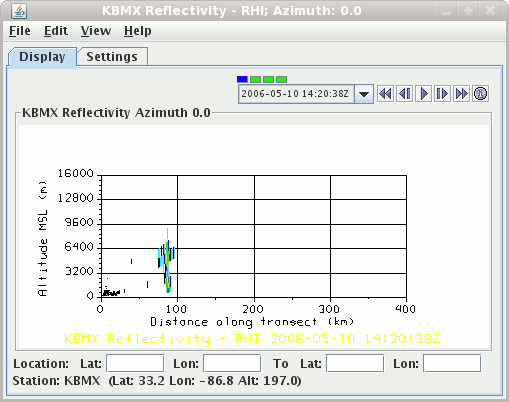Start the animation playback
Image resolution: width=509 pixels, height=402 pixels.
pos(424,94)
